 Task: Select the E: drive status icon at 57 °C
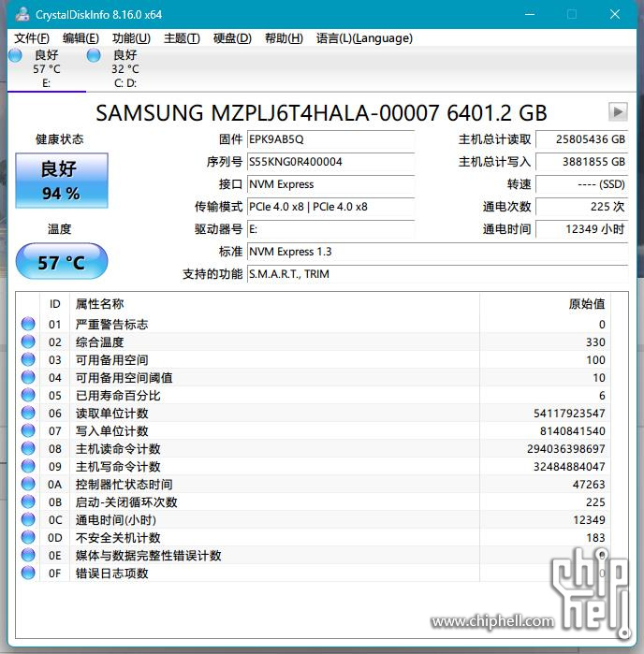(15, 55)
